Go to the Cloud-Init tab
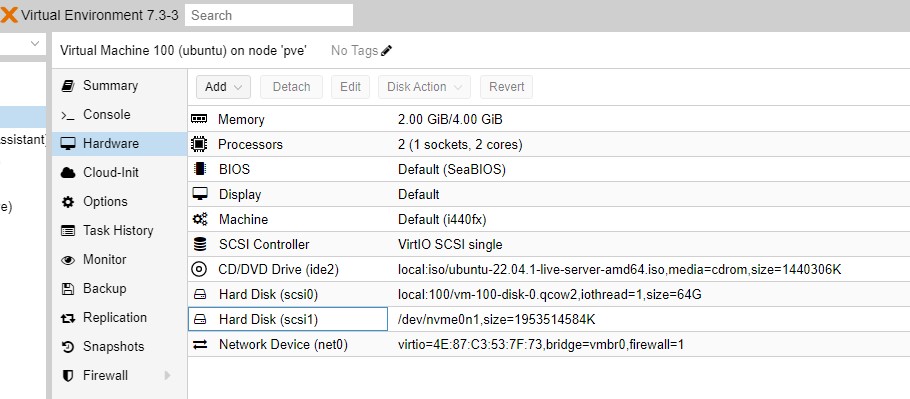The image size is (910, 399). (x=119, y=173)
